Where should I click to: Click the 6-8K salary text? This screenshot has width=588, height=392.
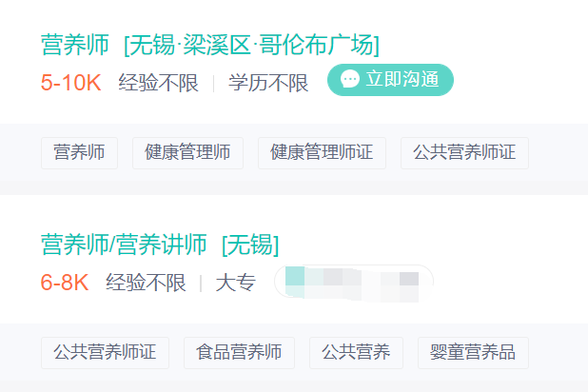click(x=65, y=283)
